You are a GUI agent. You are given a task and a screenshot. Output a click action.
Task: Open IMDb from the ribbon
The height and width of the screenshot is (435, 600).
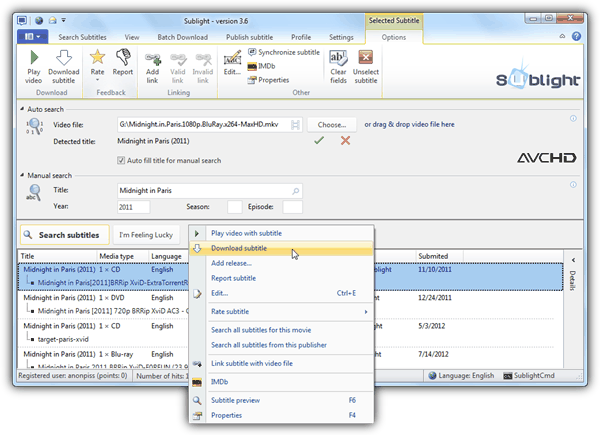(x=261, y=66)
